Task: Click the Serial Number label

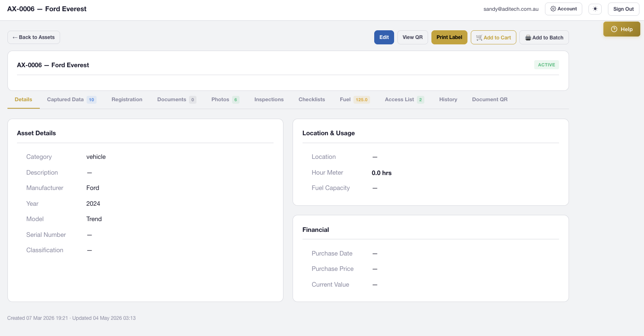Action: (x=46, y=235)
